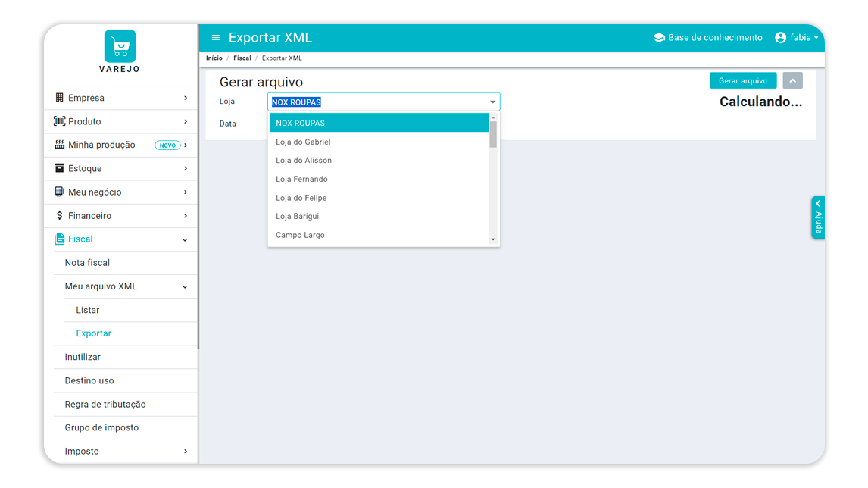Click the Minha produção factory icon
The image size is (868, 488).
point(59,145)
